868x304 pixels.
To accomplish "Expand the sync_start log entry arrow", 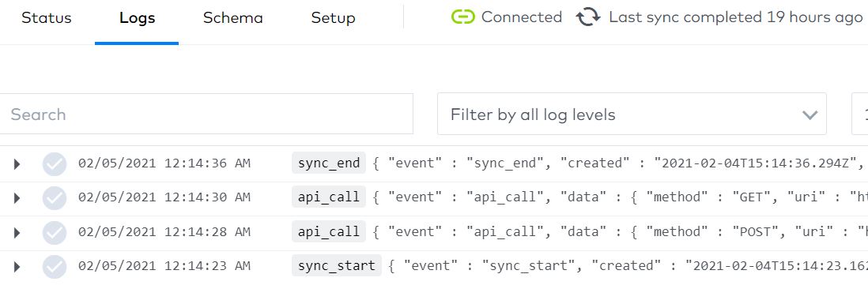I will pos(17,266).
